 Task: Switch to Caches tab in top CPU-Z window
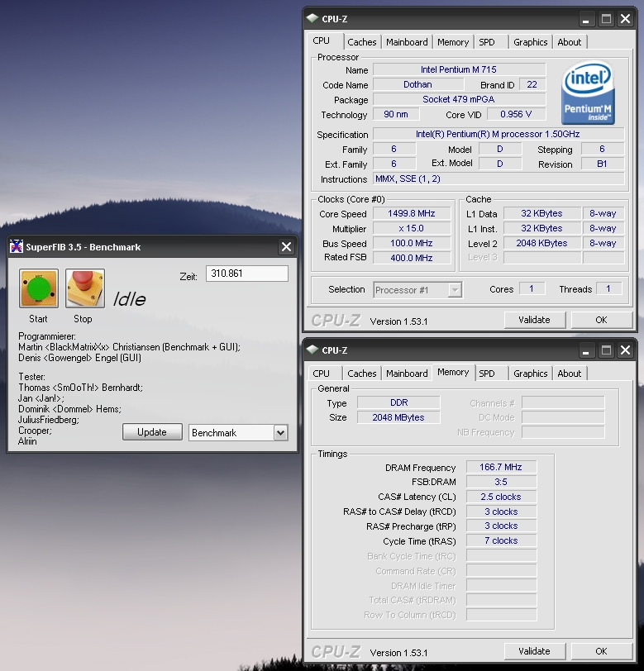[x=362, y=42]
